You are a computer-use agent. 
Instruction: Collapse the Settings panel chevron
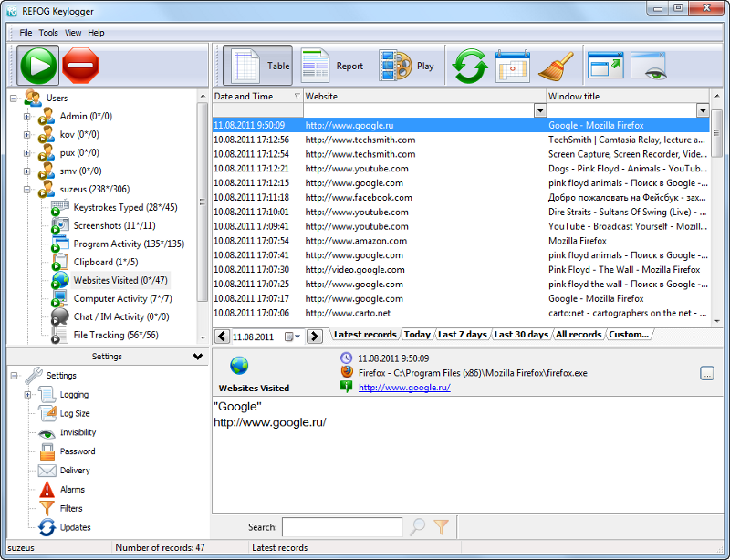pyautogui.click(x=198, y=357)
